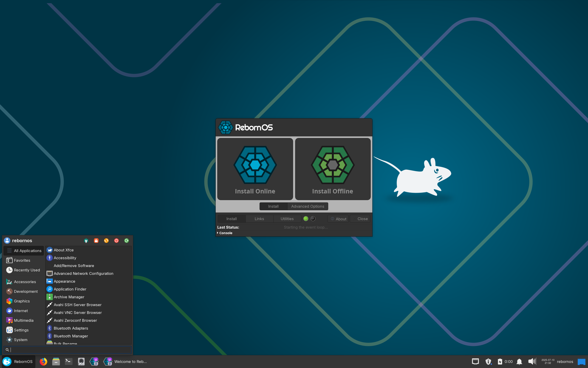
Task: Launch the terminal from the panel
Action: pos(68,361)
